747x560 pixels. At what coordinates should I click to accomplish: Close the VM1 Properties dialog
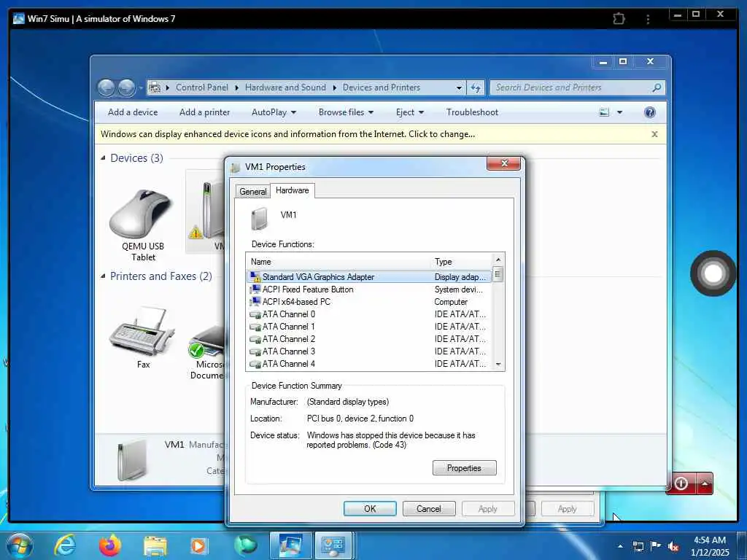pos(504,163)
